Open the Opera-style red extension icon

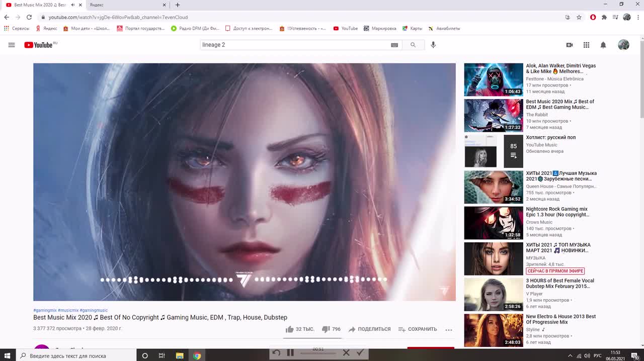[593, 17]
